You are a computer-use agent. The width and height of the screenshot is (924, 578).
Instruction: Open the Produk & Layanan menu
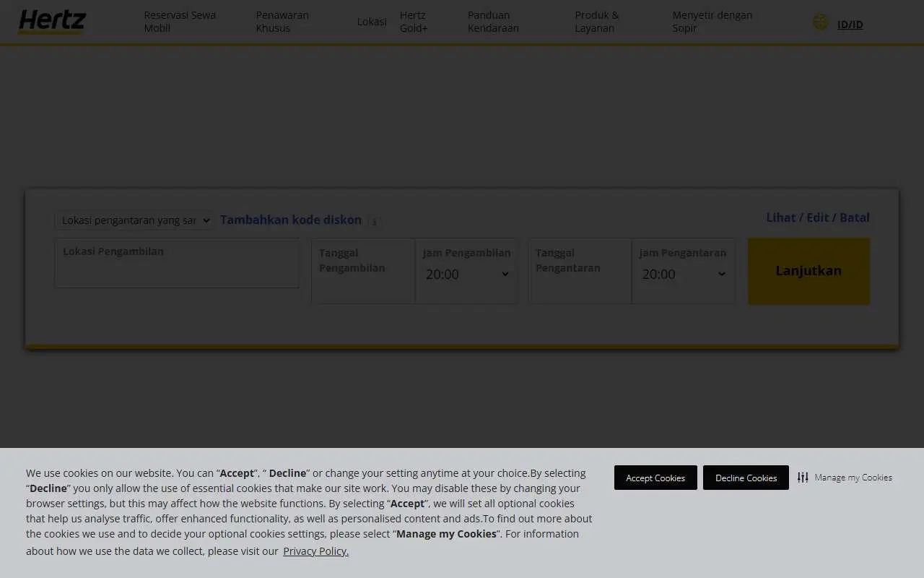tap(597, 22)
